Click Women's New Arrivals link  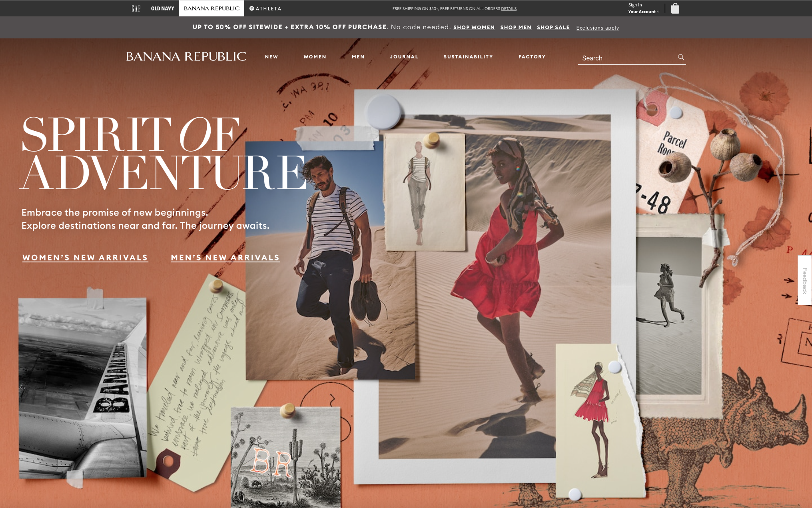(85, 258)
